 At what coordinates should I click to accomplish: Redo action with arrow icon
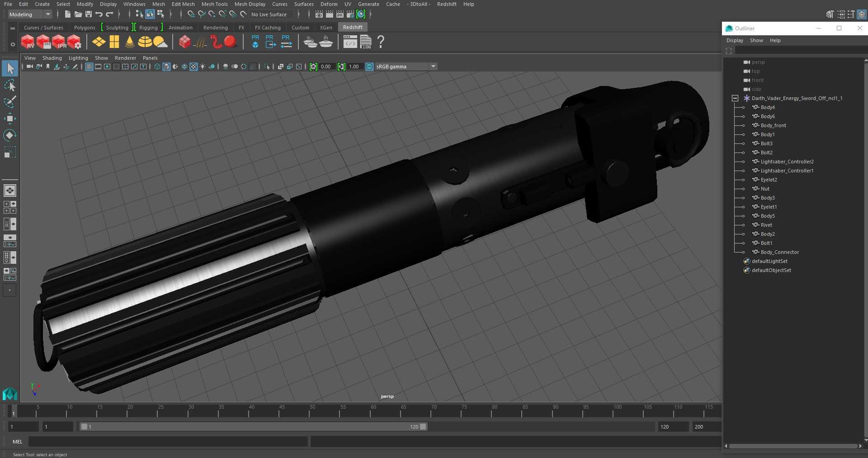coord(109,14)
